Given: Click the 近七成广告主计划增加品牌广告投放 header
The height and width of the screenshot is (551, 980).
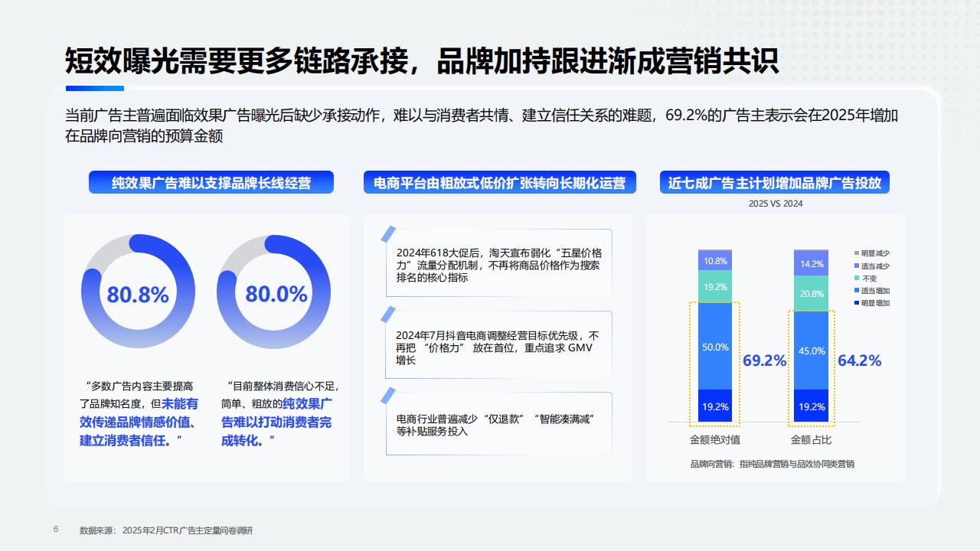Looking at the screenshot, I should pos(775,183).
